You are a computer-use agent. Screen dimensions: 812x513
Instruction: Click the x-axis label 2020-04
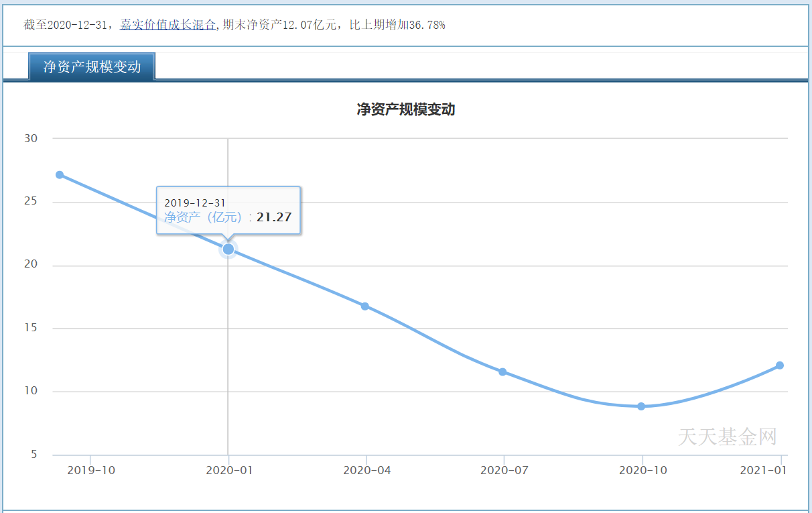[366, 471]
